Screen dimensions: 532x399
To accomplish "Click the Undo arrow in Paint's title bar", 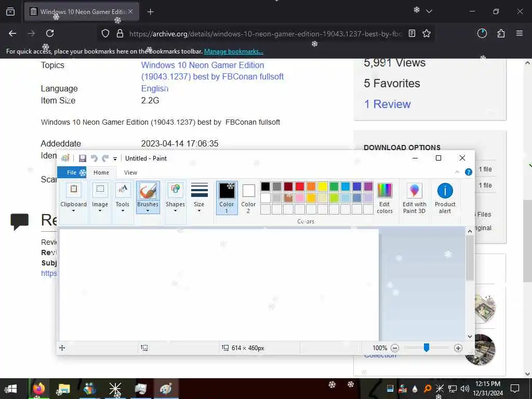I will pyautogui.click(x=94, y=158).
